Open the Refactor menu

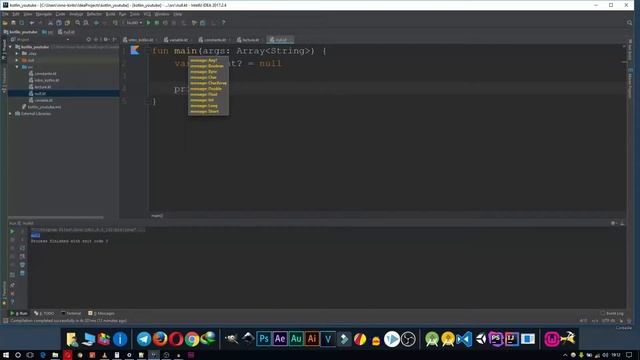94,14
